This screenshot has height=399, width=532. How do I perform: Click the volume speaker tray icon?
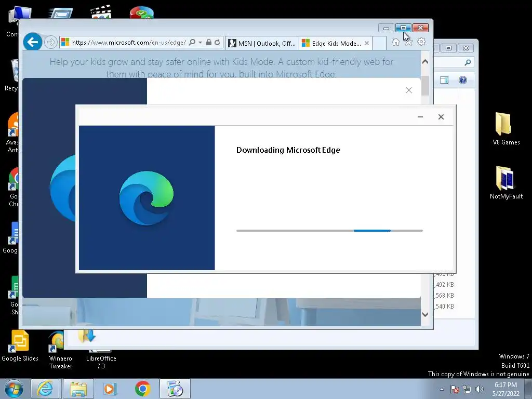coord(480,389)
